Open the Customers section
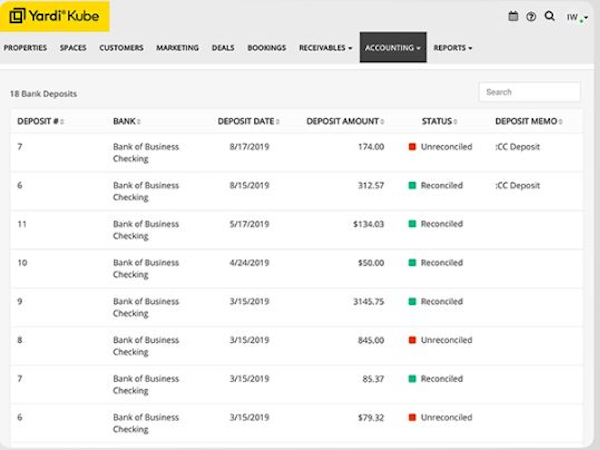 (121, 48)
